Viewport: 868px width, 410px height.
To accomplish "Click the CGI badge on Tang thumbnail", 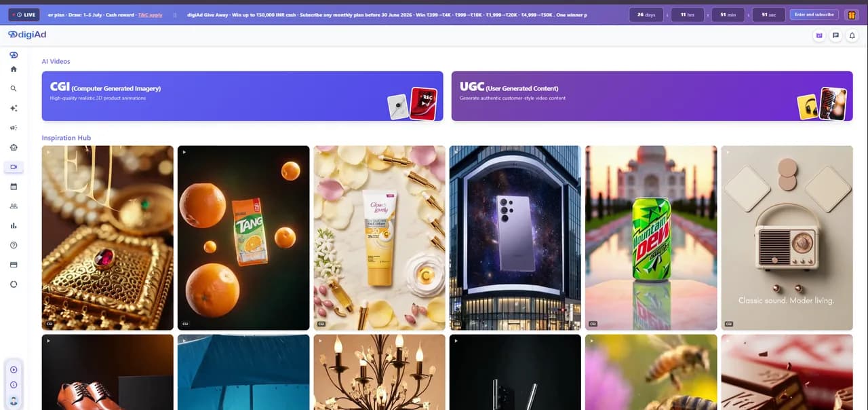I will [x=185, y=324].
